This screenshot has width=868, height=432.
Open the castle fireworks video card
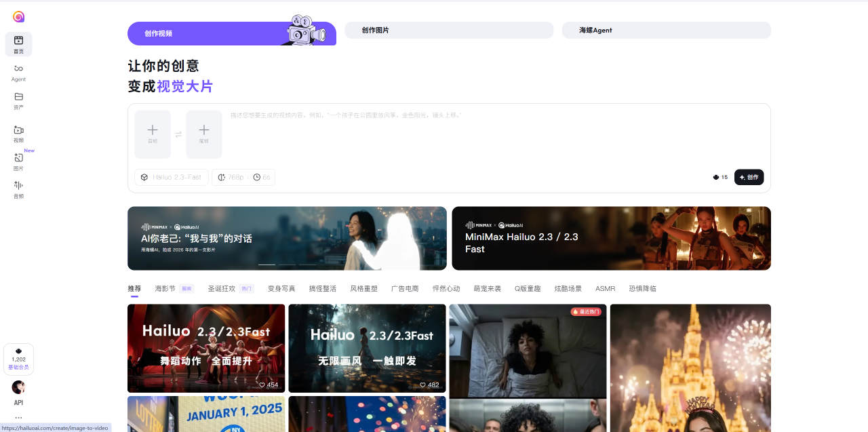pyautogui.click(x=690, y=368)
